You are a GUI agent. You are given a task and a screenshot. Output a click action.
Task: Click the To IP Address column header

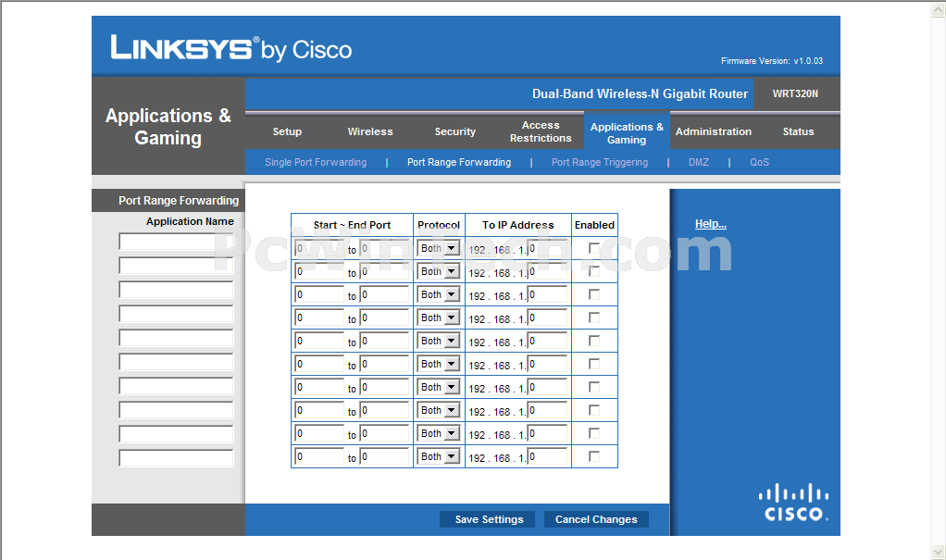pos(517,225)
